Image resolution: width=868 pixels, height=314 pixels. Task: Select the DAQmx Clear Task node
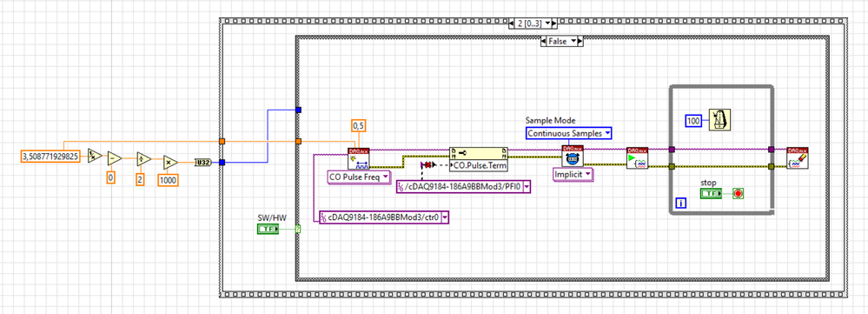pos(797,157)
